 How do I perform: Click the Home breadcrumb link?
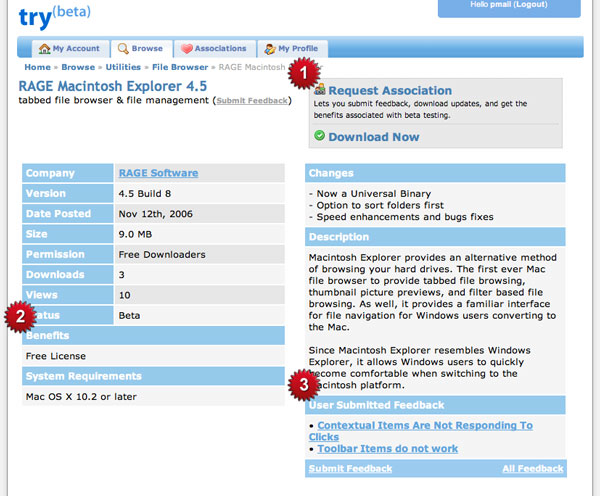coord(38,67)
